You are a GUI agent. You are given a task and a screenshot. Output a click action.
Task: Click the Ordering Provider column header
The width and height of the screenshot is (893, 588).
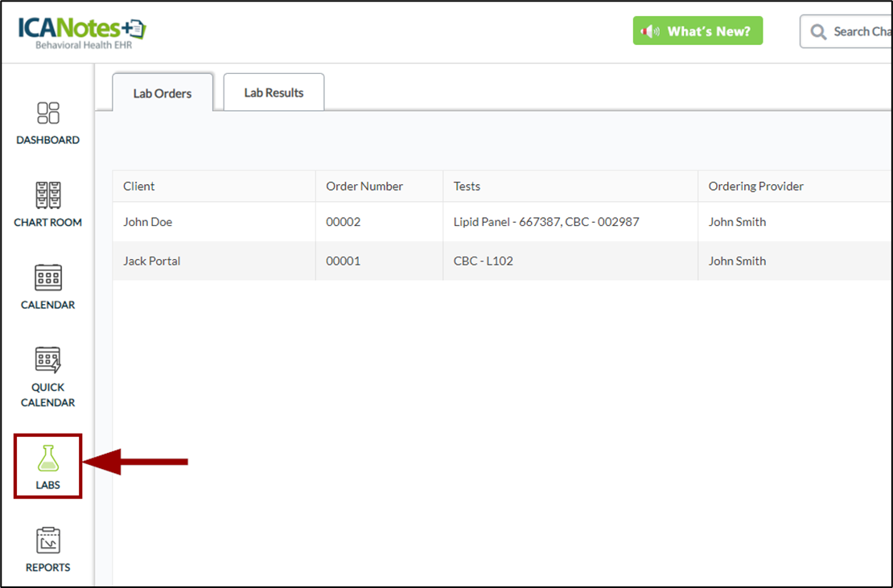755,186
